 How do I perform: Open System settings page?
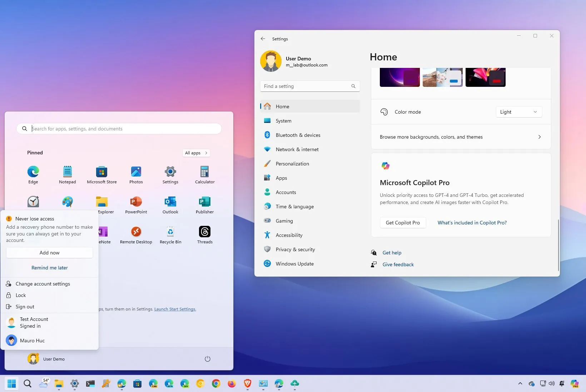[x=310, y=121]
